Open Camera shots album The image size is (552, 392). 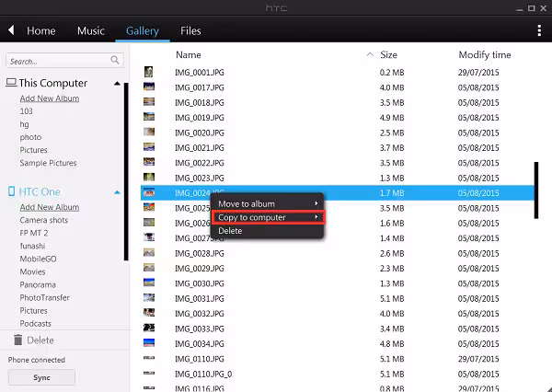[43, 220]
